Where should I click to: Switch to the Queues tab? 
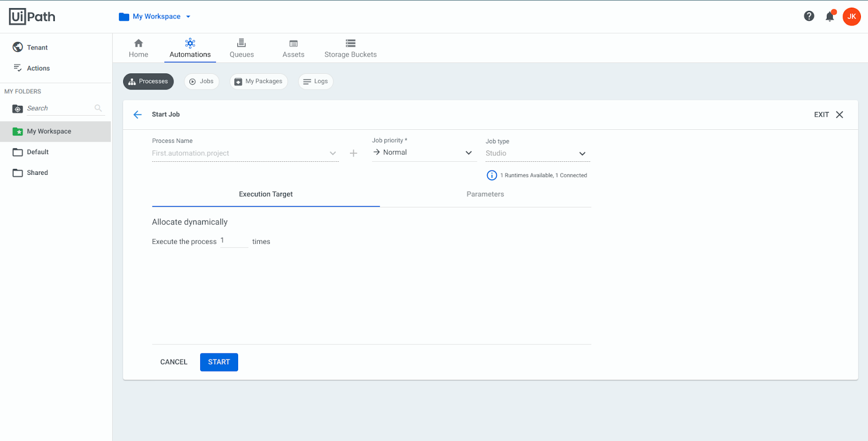click(241, 48)
